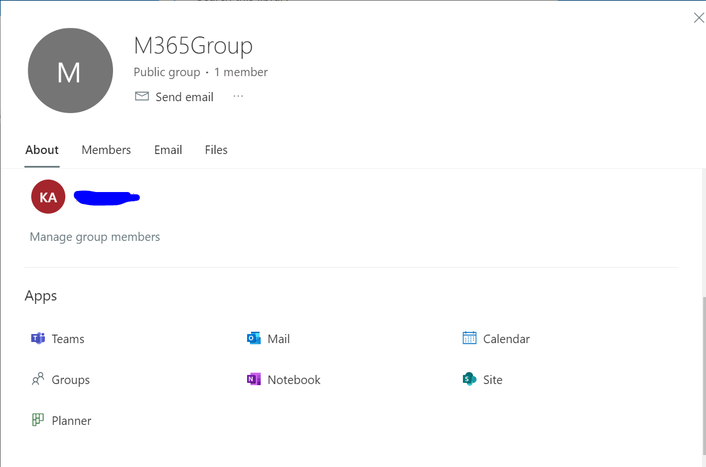This screenshot has height=467, width=706.
Task: Switch to the Email tab
Action: [168, 150]
